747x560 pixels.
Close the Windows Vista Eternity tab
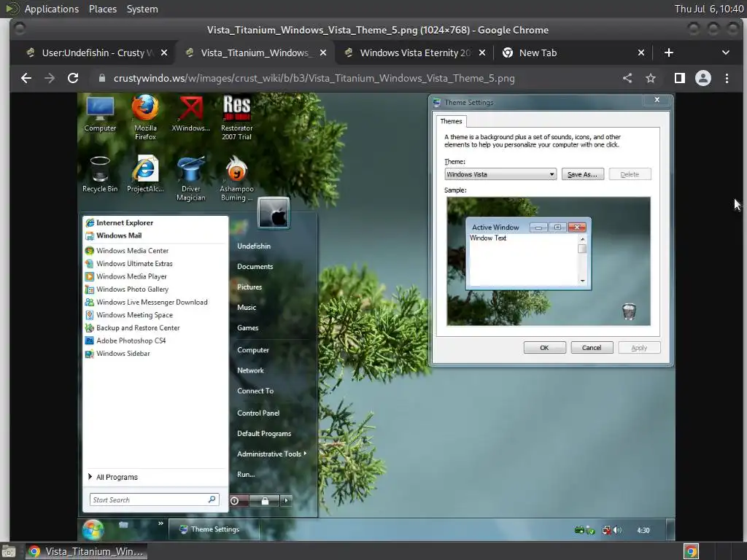pyautogui.click(x=482, y=52)
